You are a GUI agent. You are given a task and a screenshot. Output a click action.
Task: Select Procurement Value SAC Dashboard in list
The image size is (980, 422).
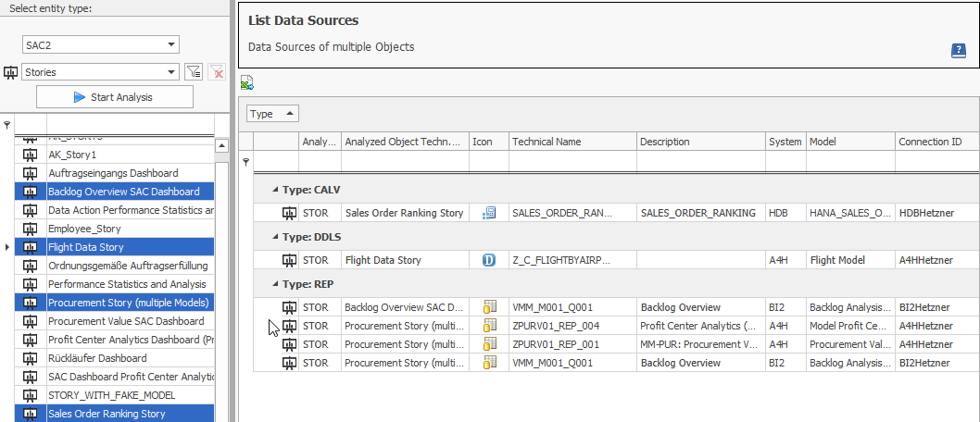126,321
